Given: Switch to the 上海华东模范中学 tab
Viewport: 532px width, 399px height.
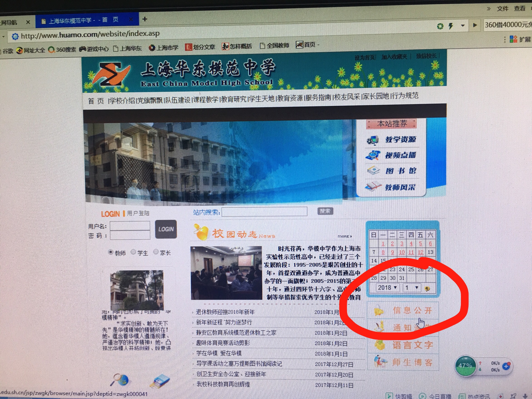Looking at the screenshot, I should 87,20.
